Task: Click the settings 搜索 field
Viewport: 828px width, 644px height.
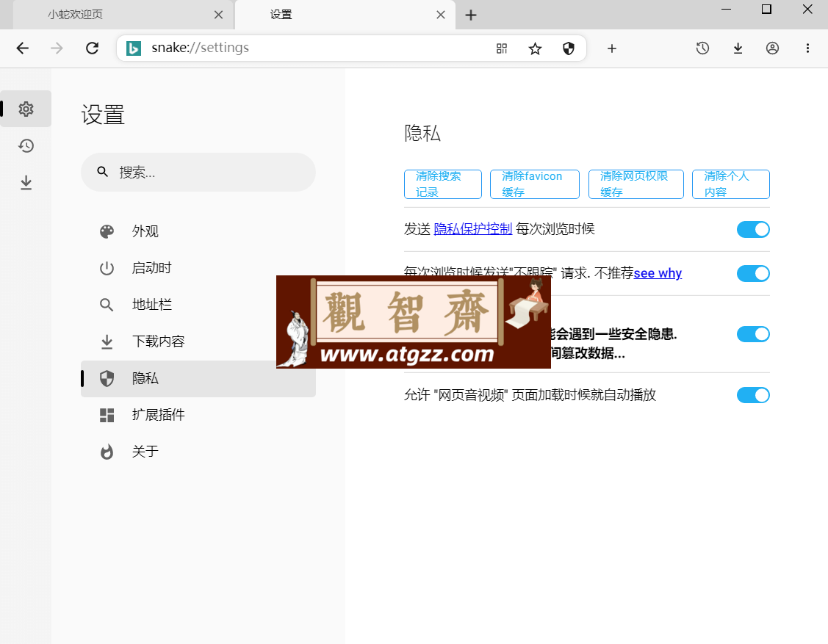Action: (x=198, y=172)
